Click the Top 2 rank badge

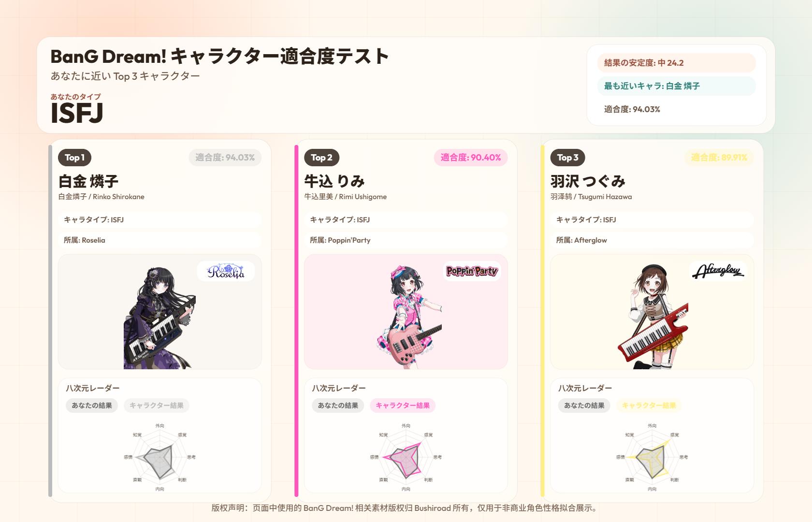(321, 158)
